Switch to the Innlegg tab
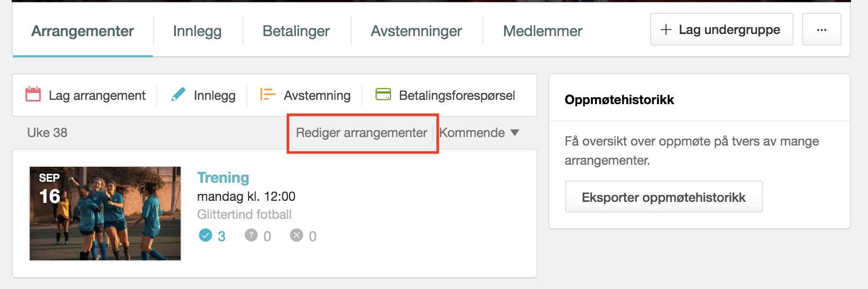 tap(197, 31)
